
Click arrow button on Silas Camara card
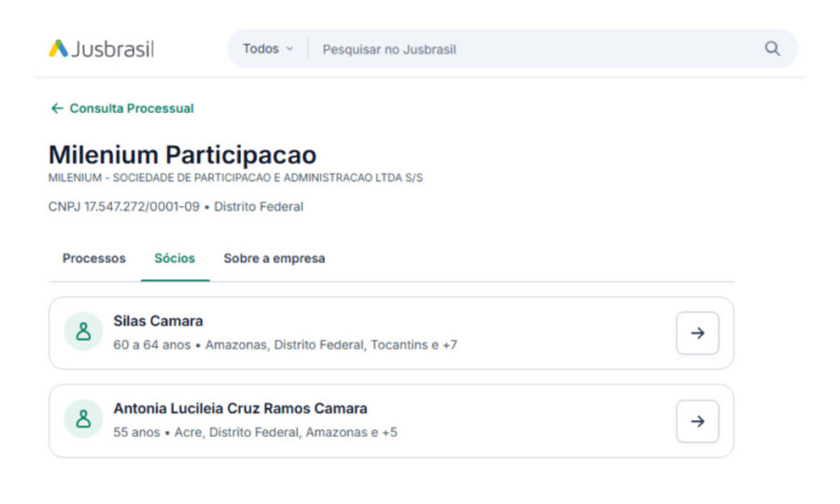click(697, 333)
